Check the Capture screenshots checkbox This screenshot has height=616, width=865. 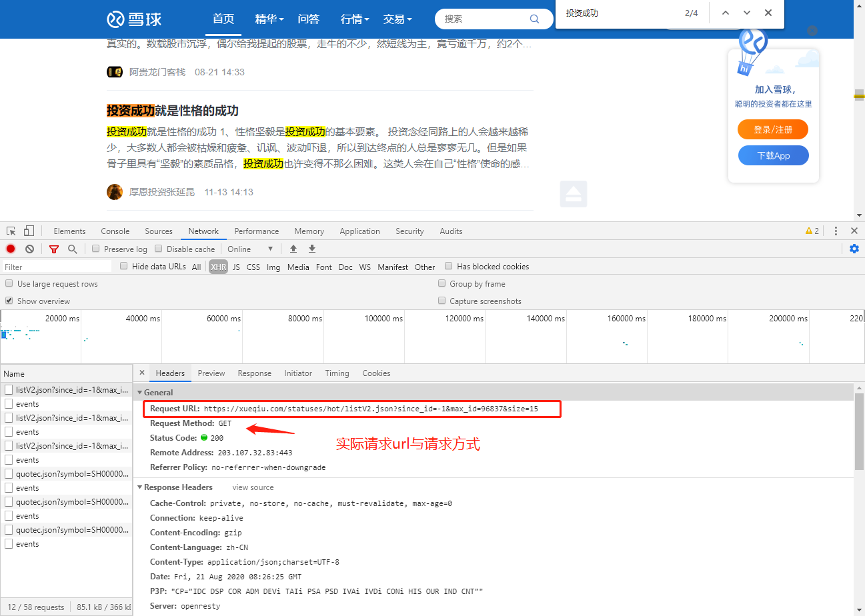pyautogui.click(x=442, y=301)
